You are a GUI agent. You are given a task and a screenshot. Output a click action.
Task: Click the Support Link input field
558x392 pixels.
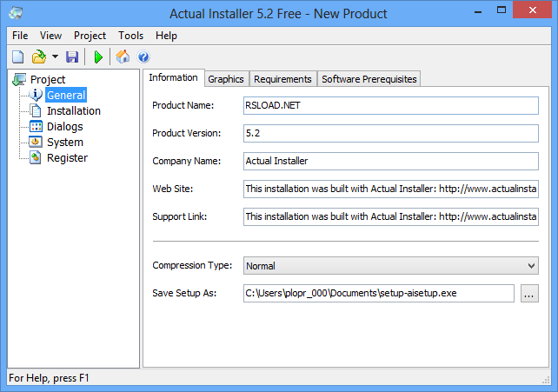click(391, 216)
